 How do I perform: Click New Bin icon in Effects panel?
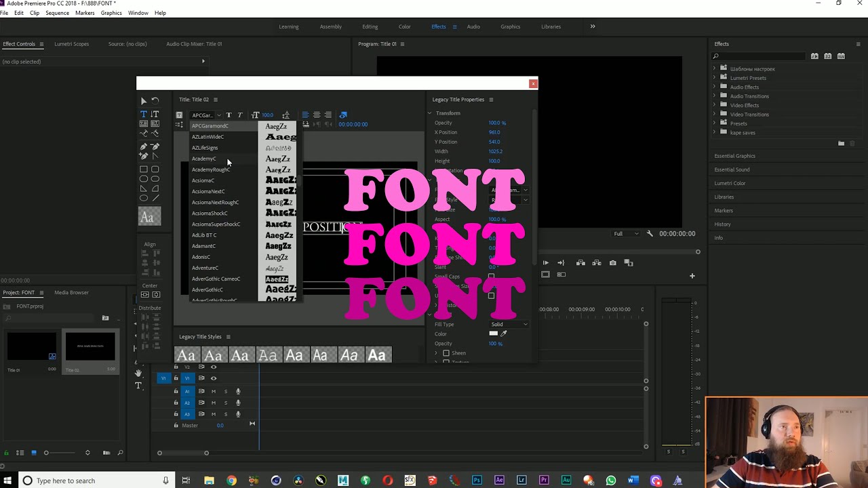842,143
